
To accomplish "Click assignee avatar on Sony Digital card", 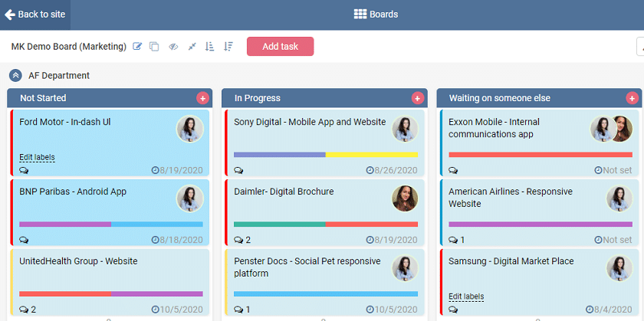I will click(x=405, y=129).
